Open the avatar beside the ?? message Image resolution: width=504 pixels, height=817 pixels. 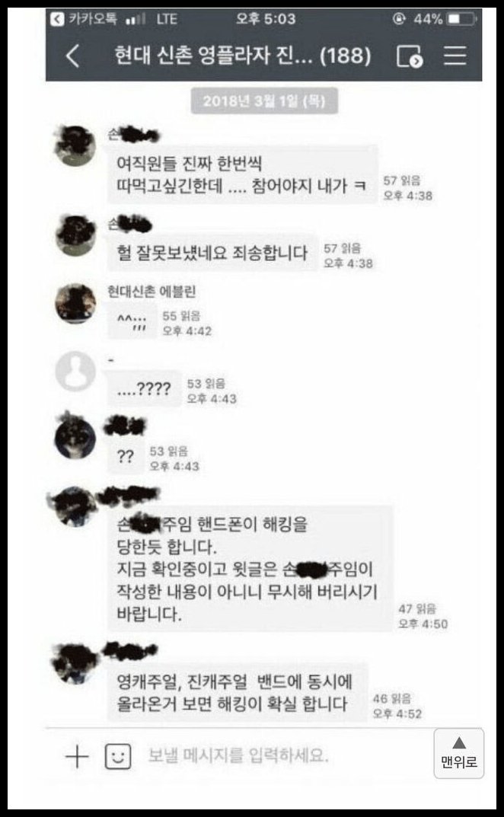(75, 438)
